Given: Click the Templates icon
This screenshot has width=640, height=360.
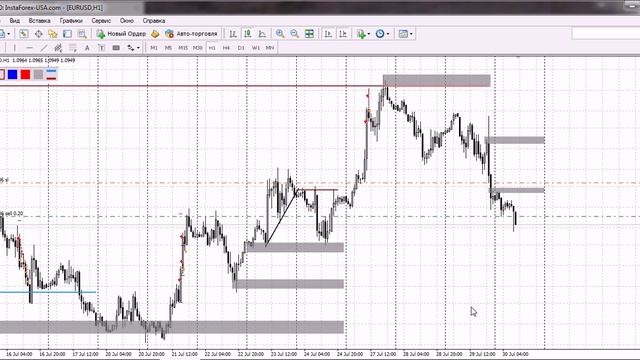Looking at the screenshot, I should click(403, 34).
